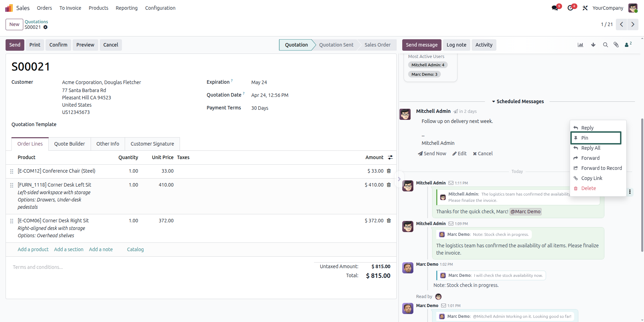Click the Confirm button
Image resolution: width=644 pixels, height=322 pixels.
[58, 45]
